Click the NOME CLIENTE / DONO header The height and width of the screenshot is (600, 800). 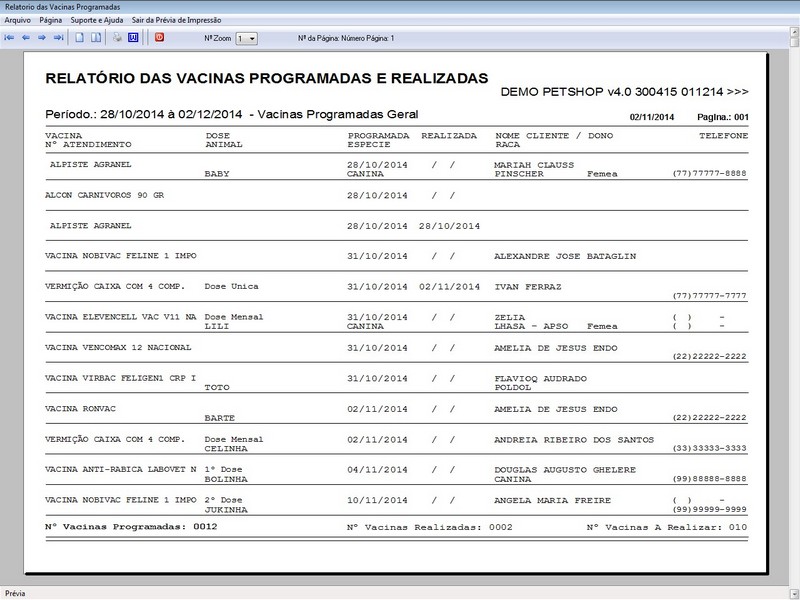click(x=554, y=136)
